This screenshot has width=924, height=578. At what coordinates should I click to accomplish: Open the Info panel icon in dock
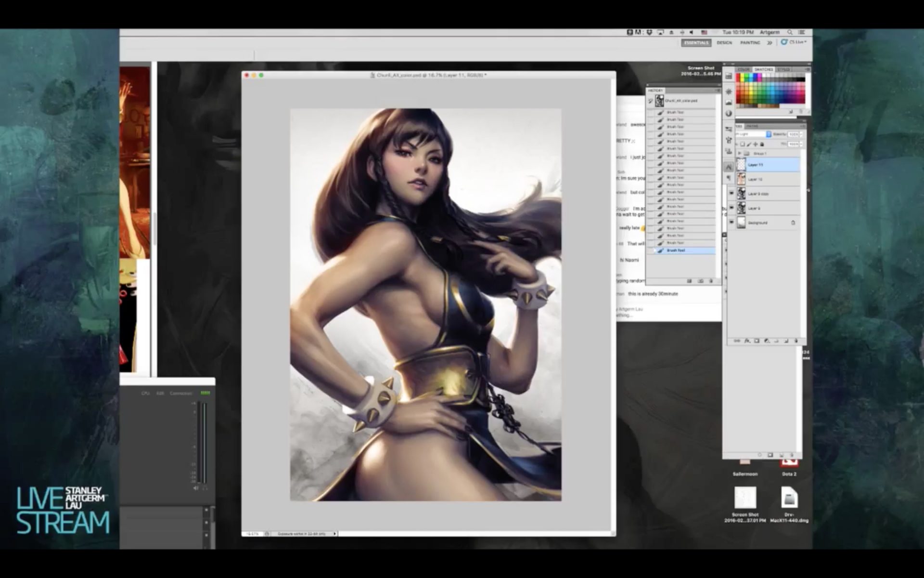pyautogui.click(x=729, y=113)
